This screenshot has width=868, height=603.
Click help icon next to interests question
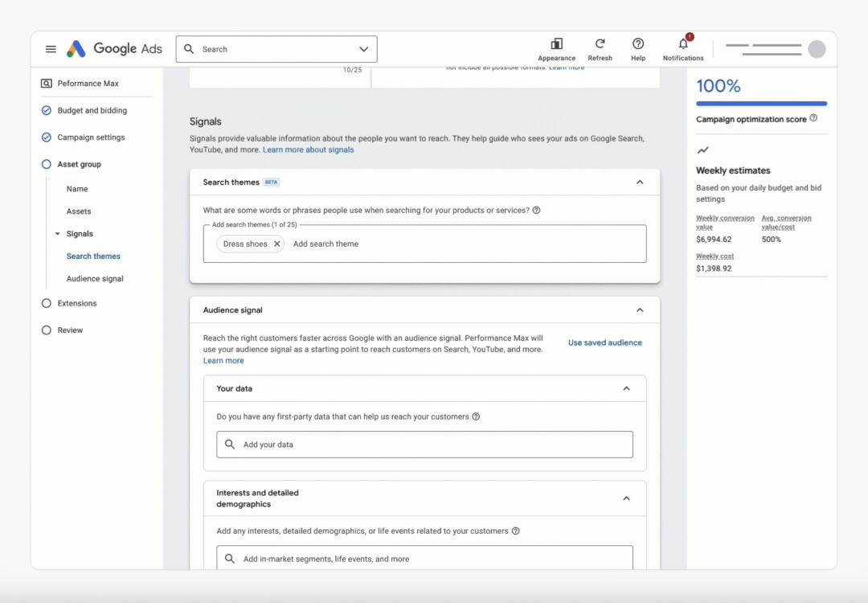(515, 531)
